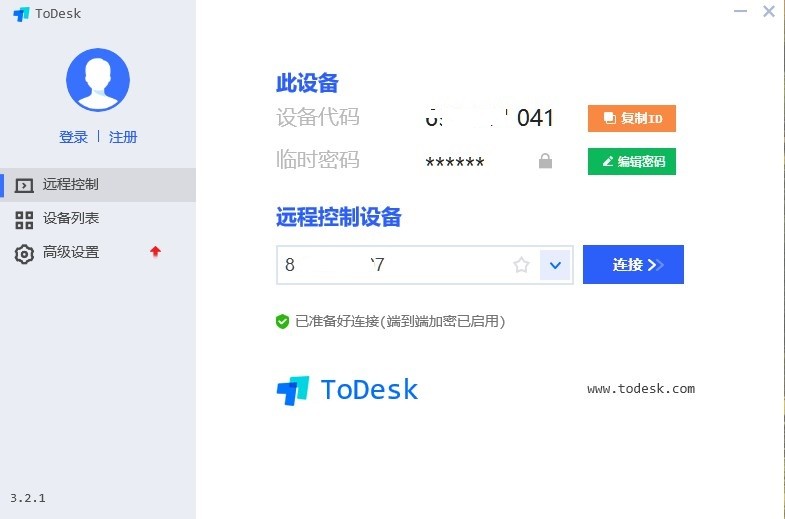Screen dimensions: 785x519
Task: Click the user avatar profile icon
Action: (x=98, y=80)
